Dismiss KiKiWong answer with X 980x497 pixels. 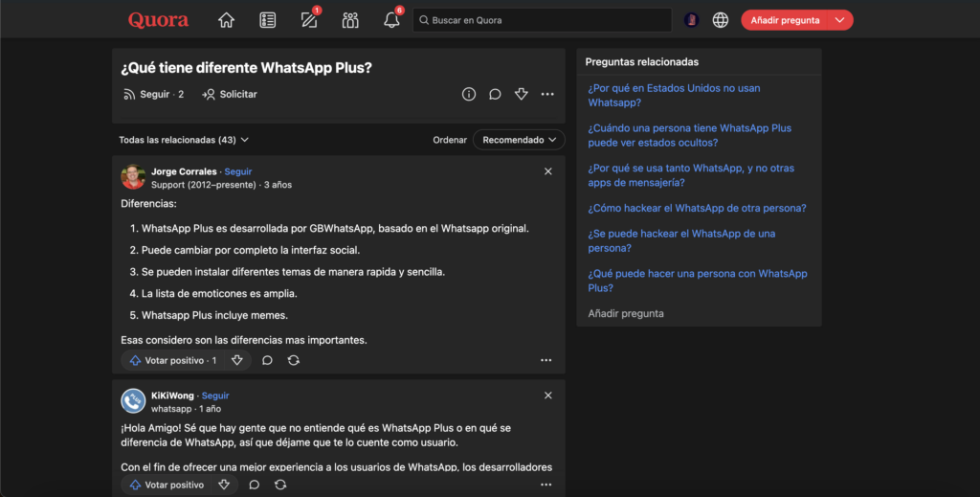[x=548, y=395]
